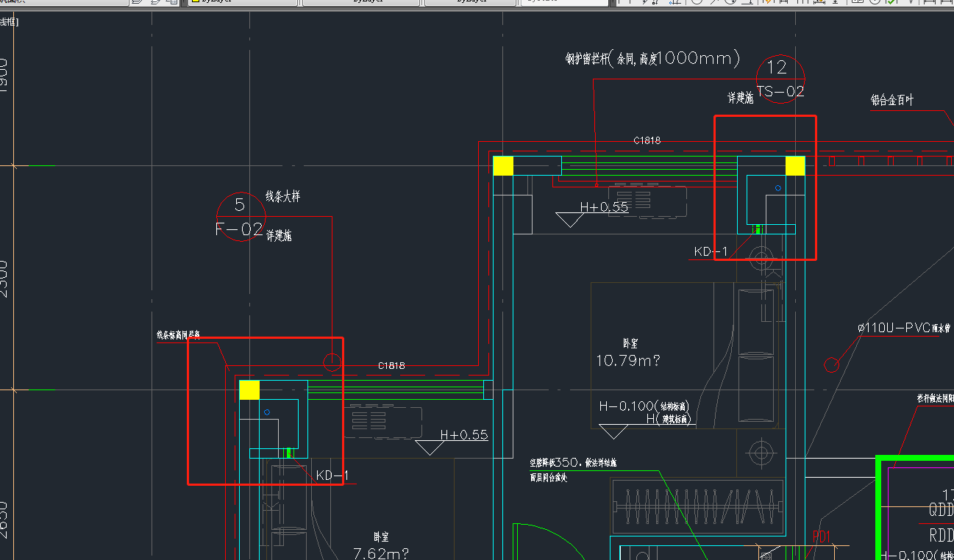Select the elevation triangle below lower H+0.55
This screenshot has height=560, width=954.
click(x=430, y=448)
